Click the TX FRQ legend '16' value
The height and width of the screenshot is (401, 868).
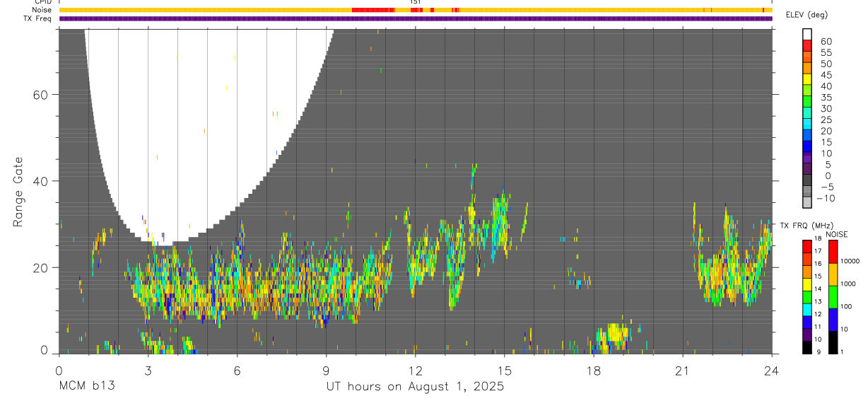click(x=818, y=264)
